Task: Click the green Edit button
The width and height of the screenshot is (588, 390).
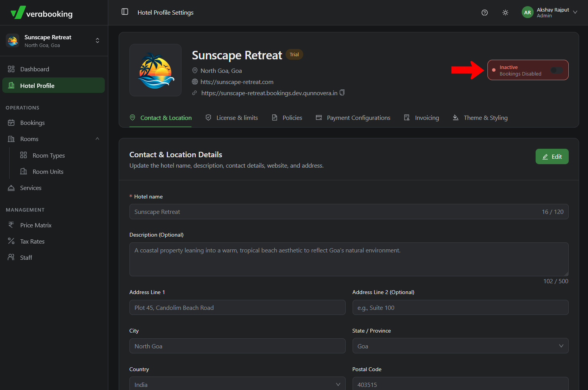Action: (x=552, y=156)
